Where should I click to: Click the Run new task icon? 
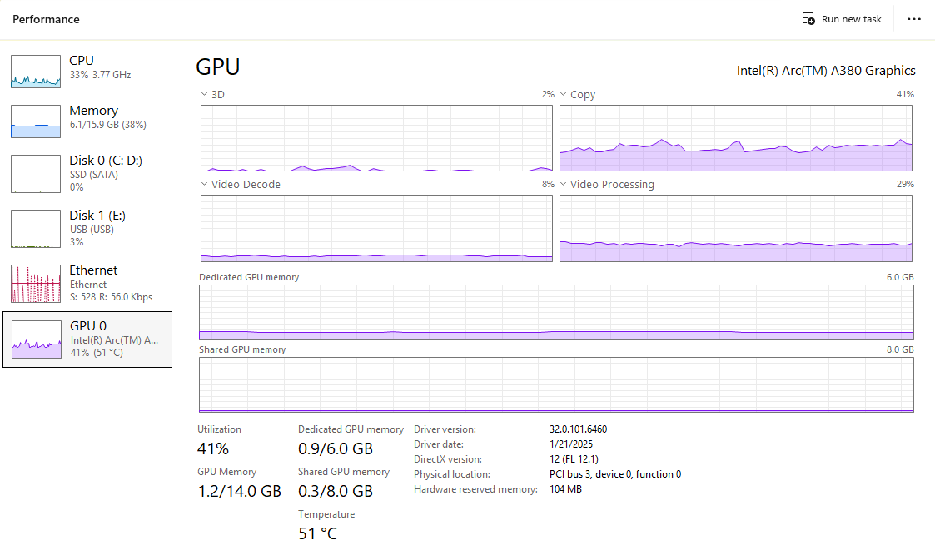tap(808, 19)
